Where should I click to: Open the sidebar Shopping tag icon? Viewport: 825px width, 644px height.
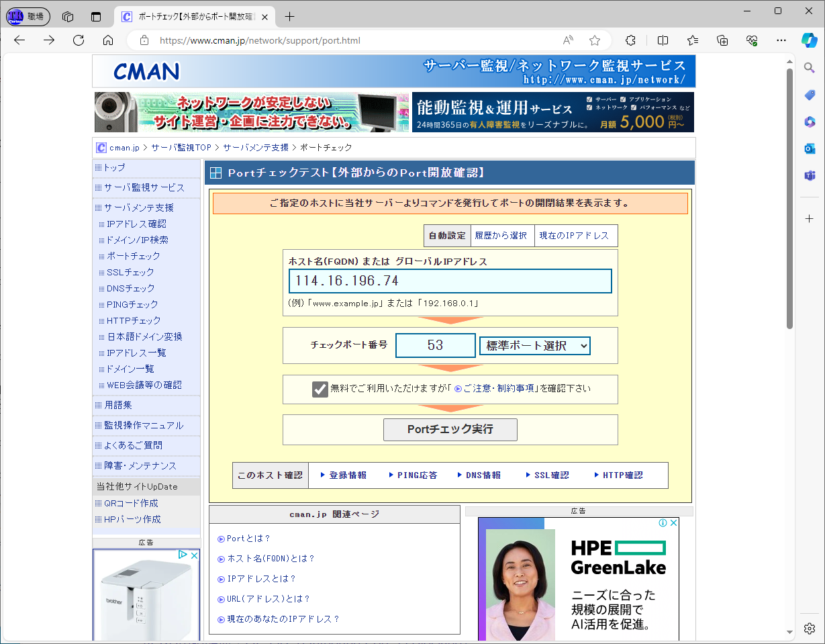click(810, 95)
